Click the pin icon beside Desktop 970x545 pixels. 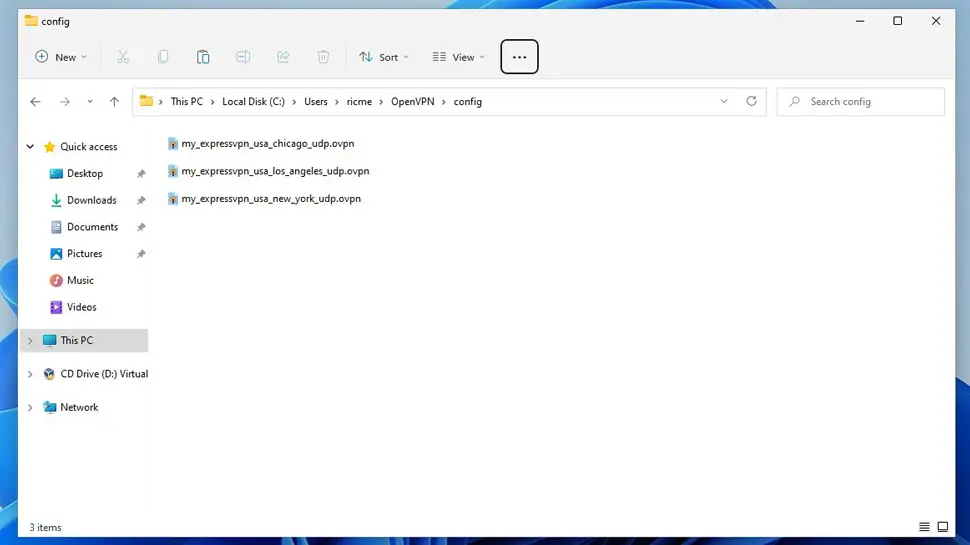[141, 174]
